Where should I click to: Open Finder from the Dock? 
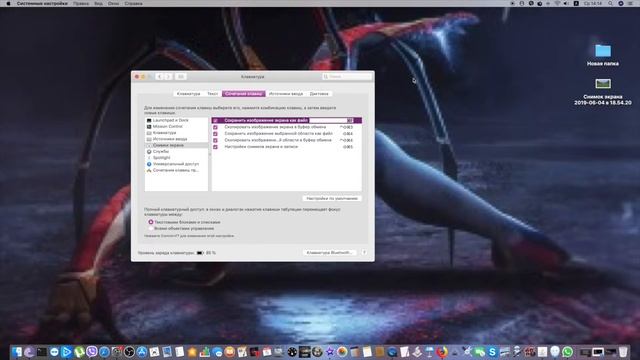tap(16, 352)
